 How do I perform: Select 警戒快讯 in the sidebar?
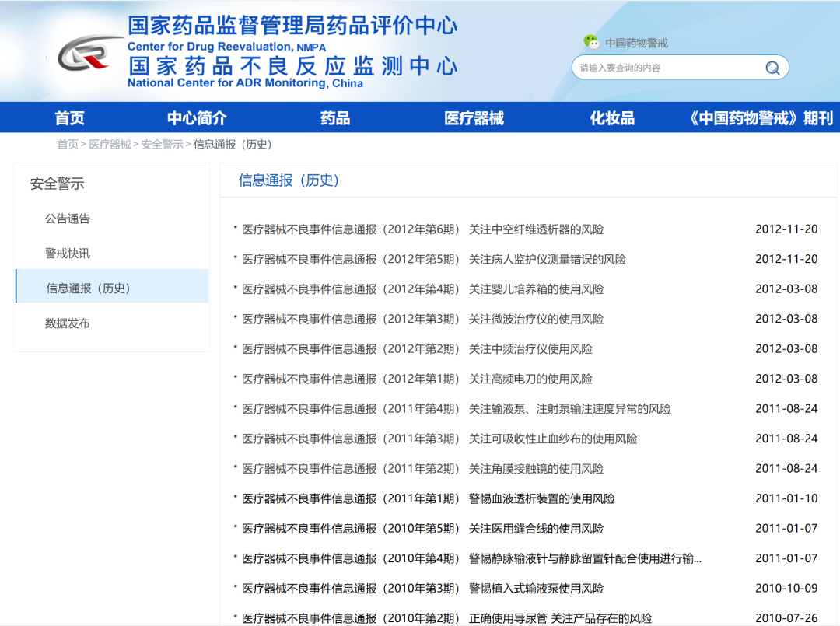(x=68, y=254)
